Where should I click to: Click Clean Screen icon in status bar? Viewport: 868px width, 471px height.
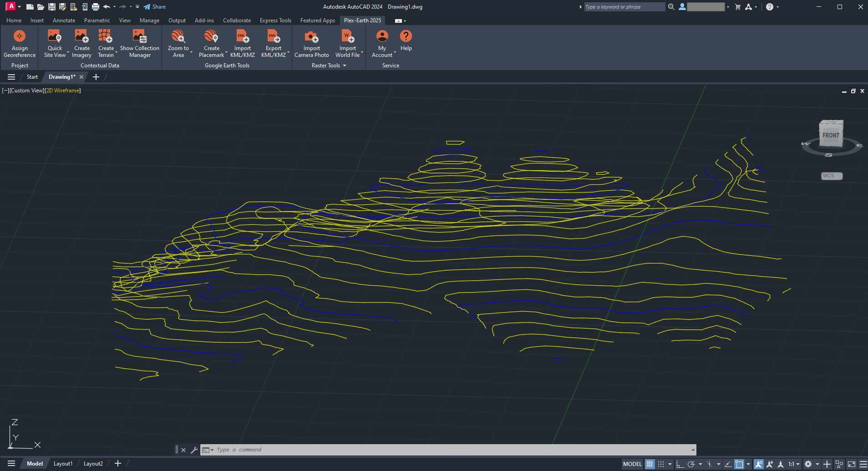click(851, 464)
